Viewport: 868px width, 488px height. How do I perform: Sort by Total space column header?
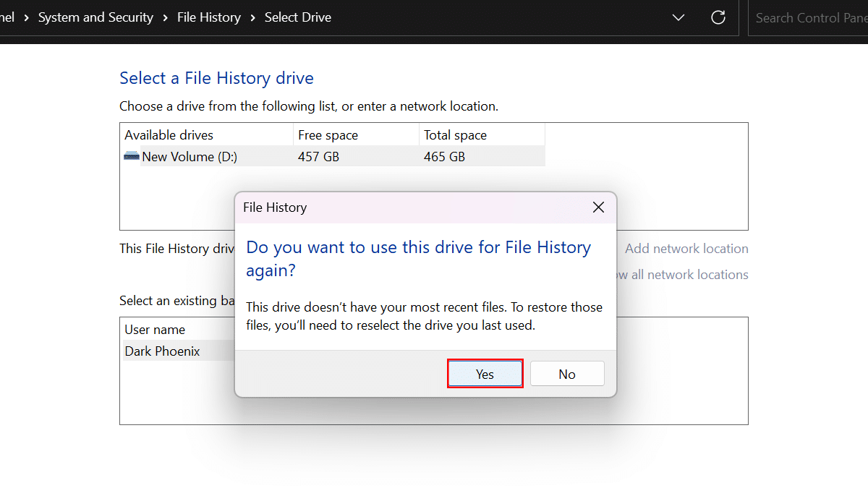tap(455, 135)
